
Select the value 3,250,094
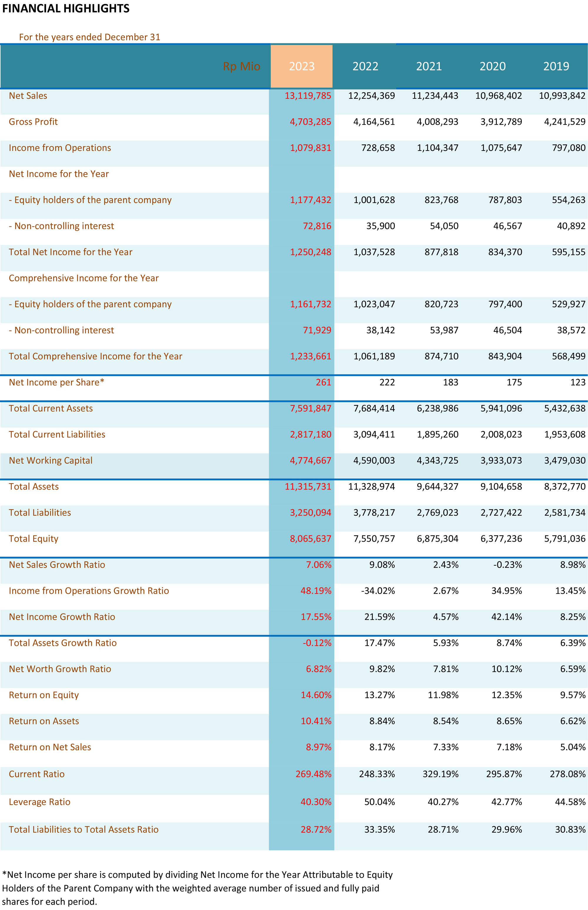pos(310,512)
